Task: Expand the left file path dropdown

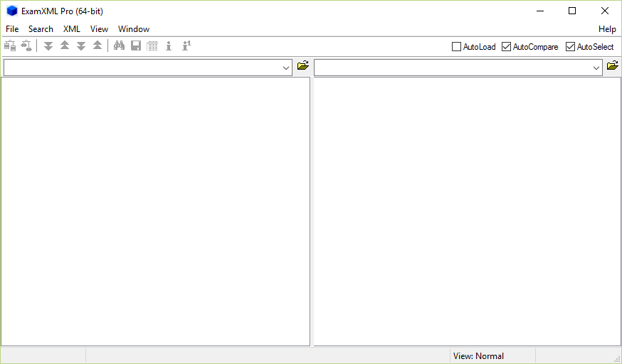Action: tap(286, 68)
